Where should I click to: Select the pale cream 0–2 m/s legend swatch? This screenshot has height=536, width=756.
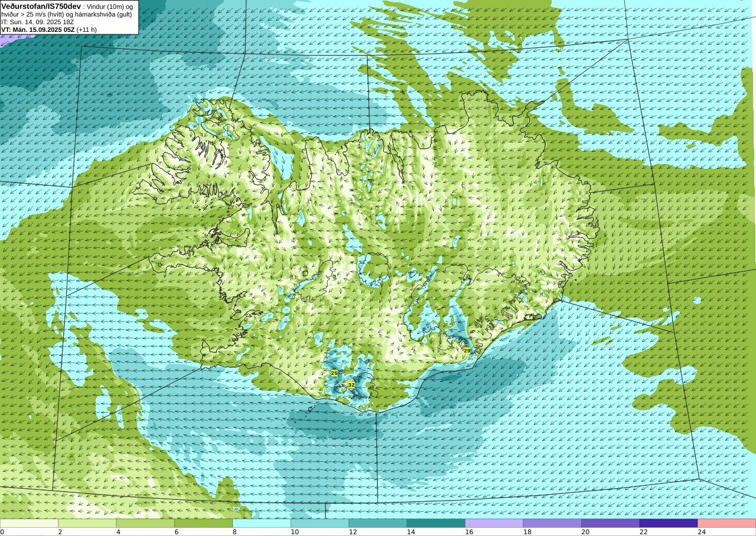[29, 523]
